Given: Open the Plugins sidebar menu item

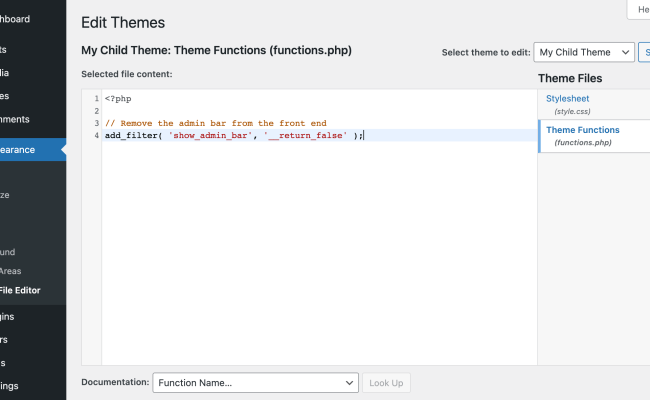Looking at the screenshot, I should (7, 317).
